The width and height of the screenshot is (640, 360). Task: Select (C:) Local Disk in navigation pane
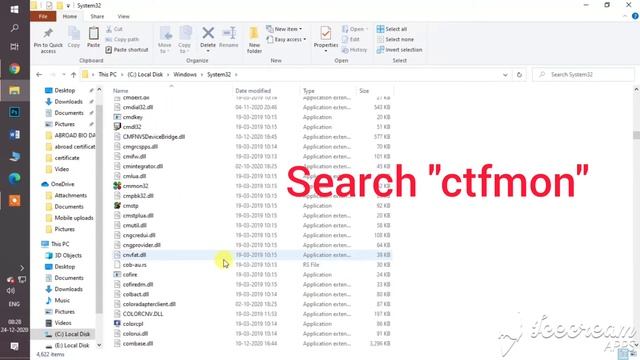coord(72,334)
